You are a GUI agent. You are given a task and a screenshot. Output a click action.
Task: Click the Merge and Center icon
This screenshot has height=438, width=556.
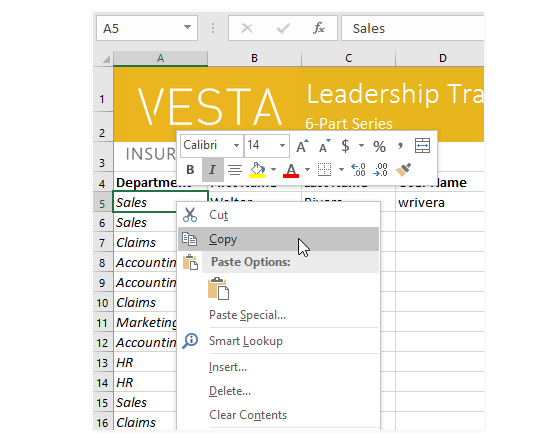pos(422,146)
